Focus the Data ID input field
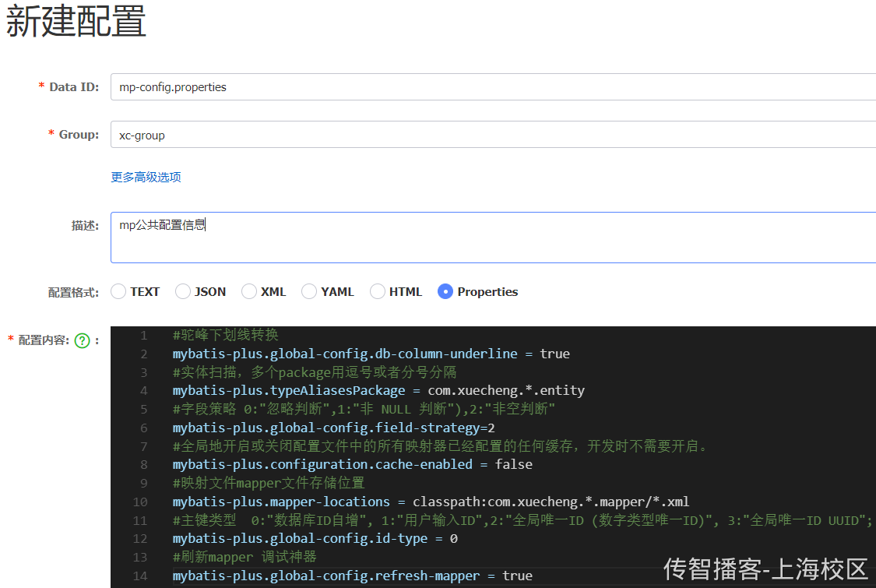The image size is (876, 588). pyautogui.click(x=494, y=86)
